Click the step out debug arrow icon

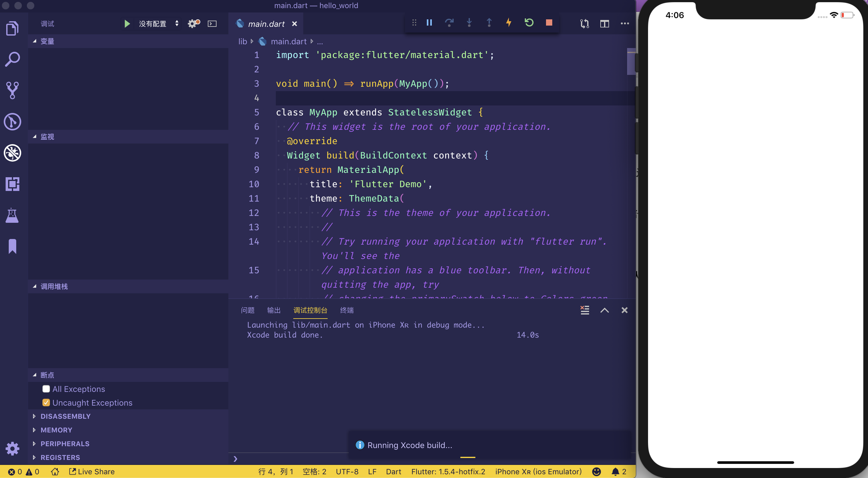click(x=488, y=23)
